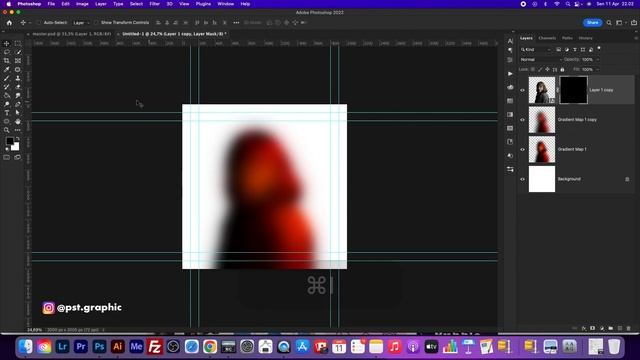The width and height of the screenshot is (640, 360).
Task: Open the workspace switcher dropdown
Action: [x=620, y=23]
